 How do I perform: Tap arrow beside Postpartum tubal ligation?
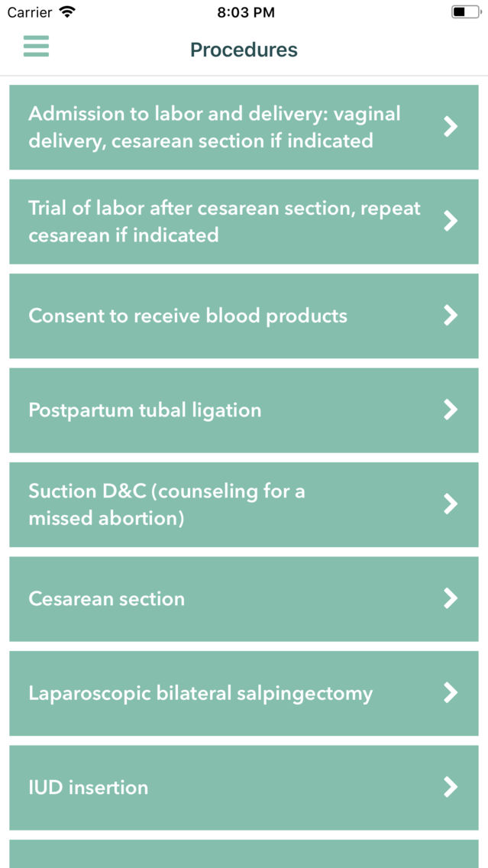tap(451, 410)
